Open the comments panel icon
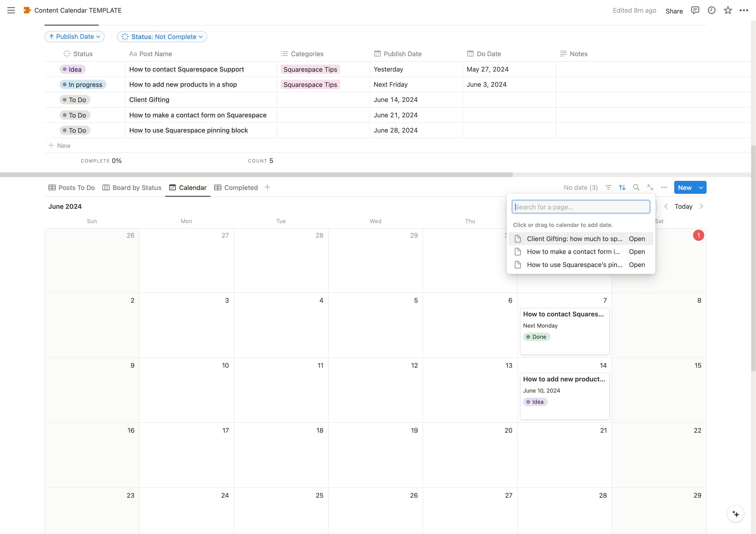 pos(695,10)
